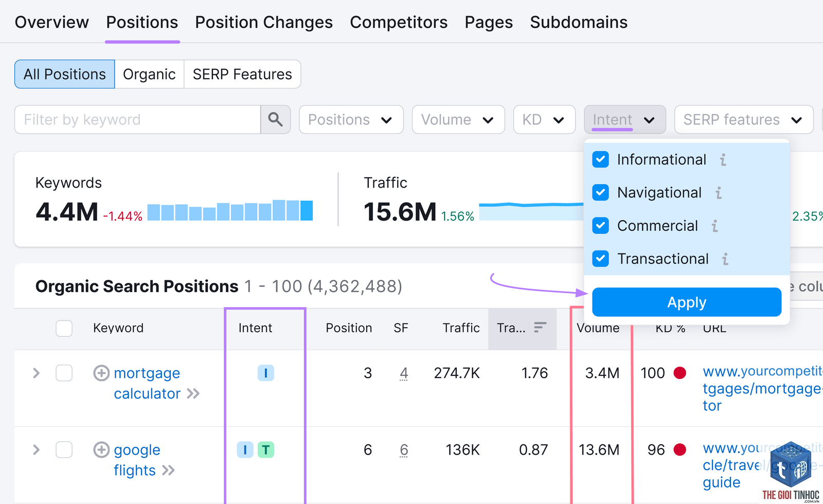Click red KD dot in google flights row
This screenshot has width=823, height=504.
point(679,450)
